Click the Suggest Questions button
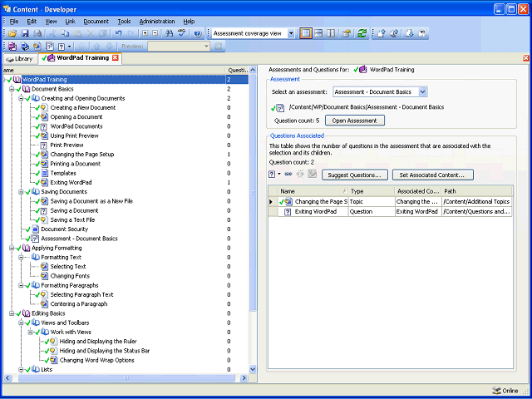 [x=355, y=175]
